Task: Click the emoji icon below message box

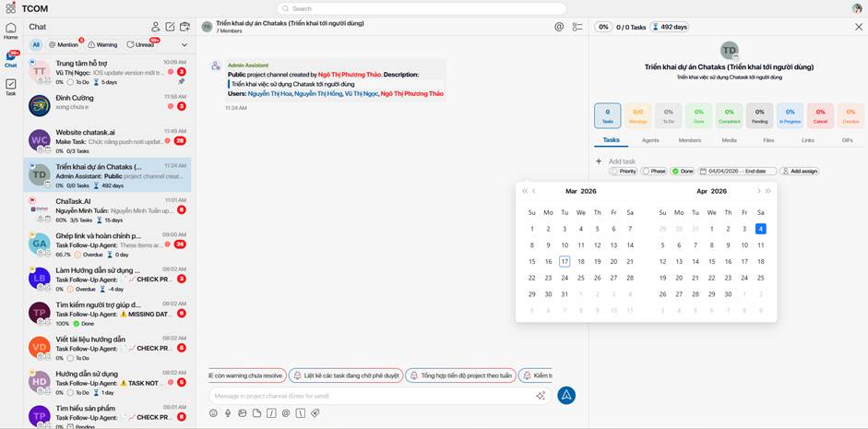Action: point(214,413)
